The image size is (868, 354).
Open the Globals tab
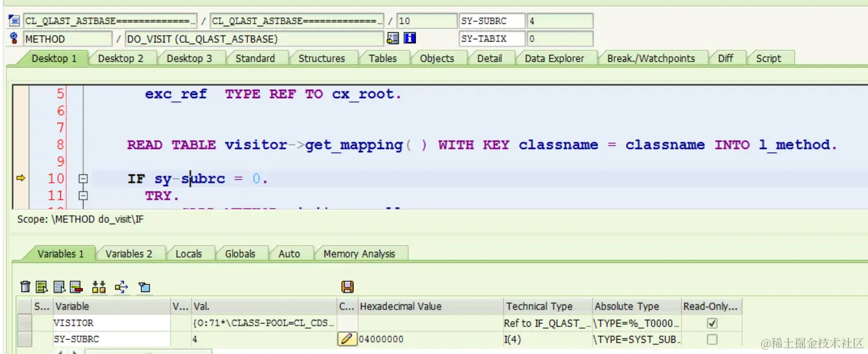[241, 254]
